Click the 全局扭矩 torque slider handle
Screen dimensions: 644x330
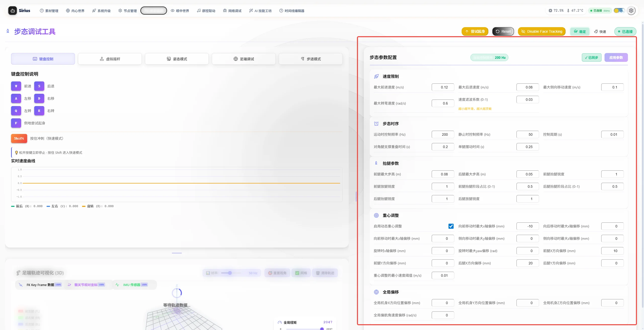(322, 329)
